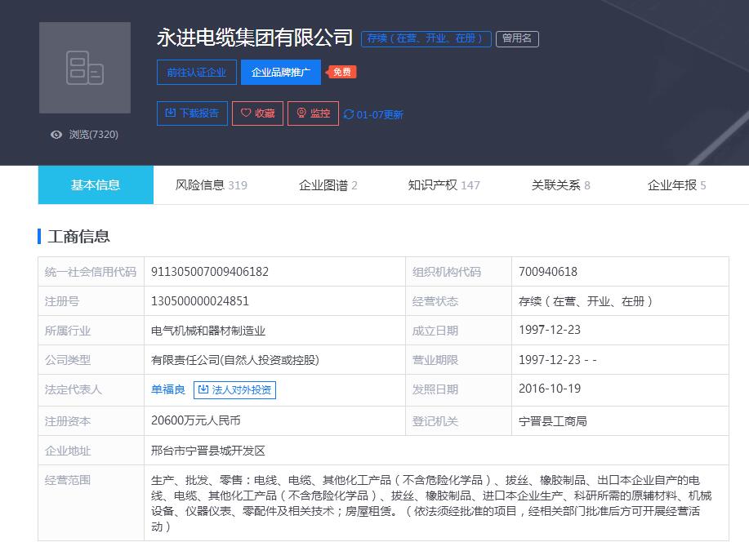Viewport: 749px width, 560px height.
Task: Expand the 曾用名 former names tag
Action: (x=517, y=38)
